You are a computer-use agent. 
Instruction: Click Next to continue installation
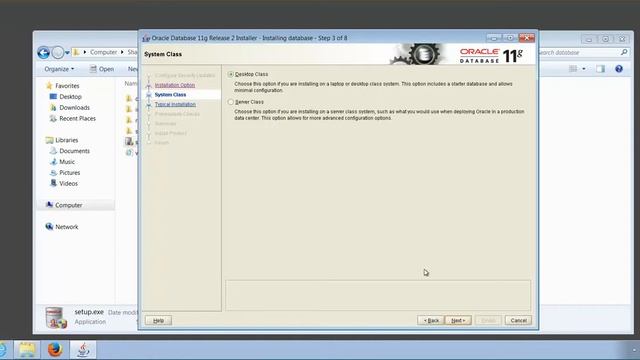(458, 320)
